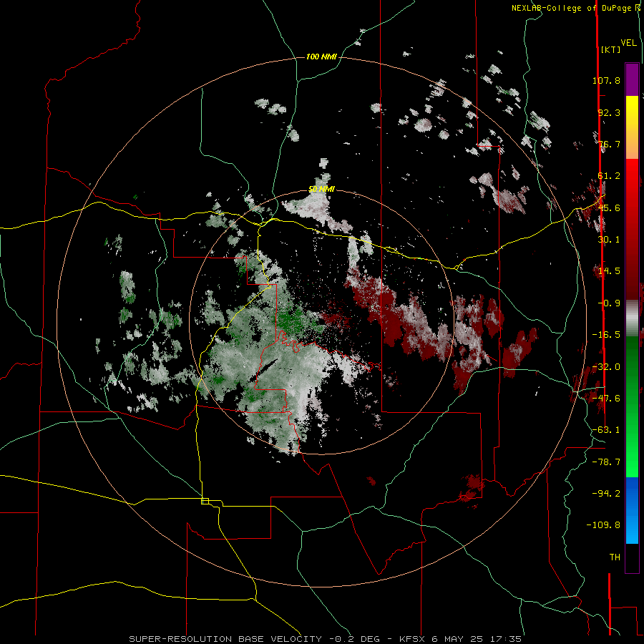
Task: Click the [KT] units label
Action: [x=610, y=49]
